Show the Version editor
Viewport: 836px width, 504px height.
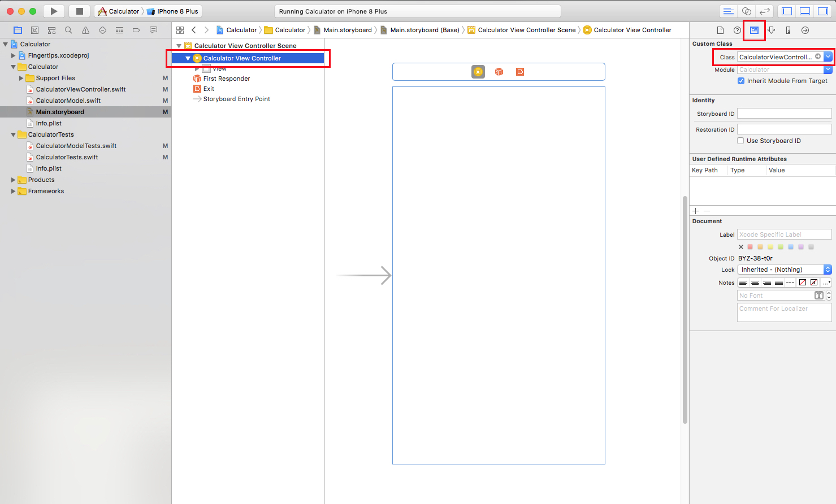pos(765,11)
